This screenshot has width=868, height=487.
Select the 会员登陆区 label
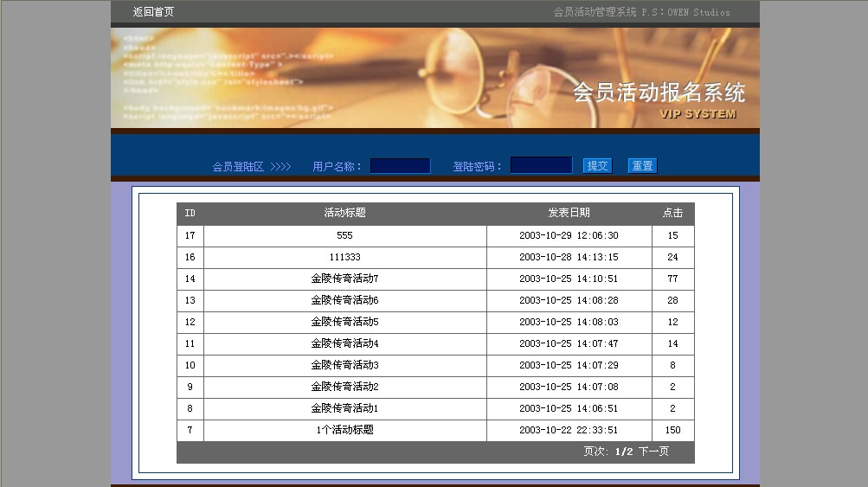coord(238,167)
